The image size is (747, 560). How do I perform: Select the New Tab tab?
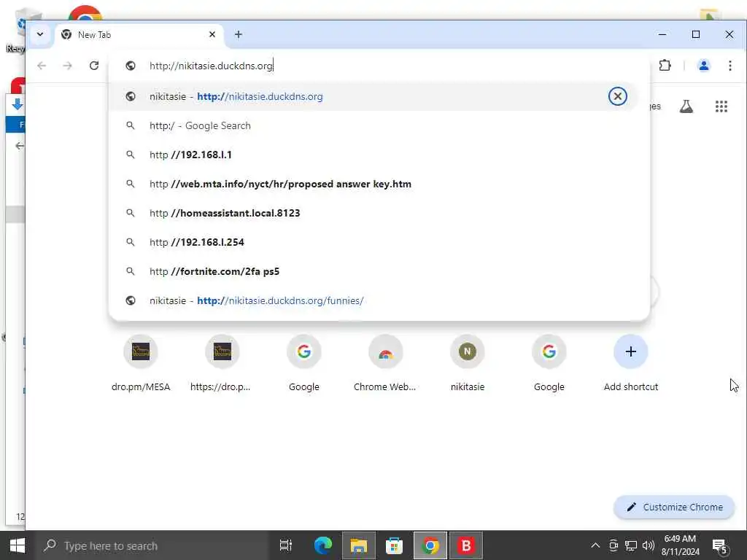[x=139, y=35]
